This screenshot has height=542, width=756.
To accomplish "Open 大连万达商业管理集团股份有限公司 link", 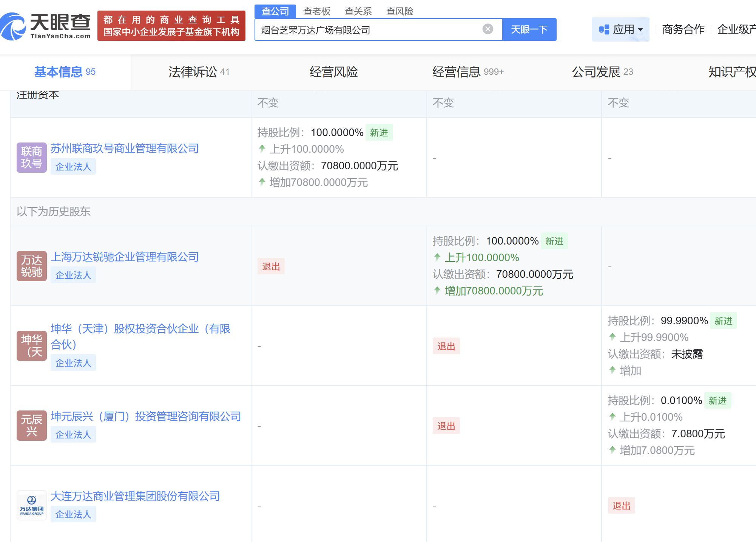I will coord(135,496).
